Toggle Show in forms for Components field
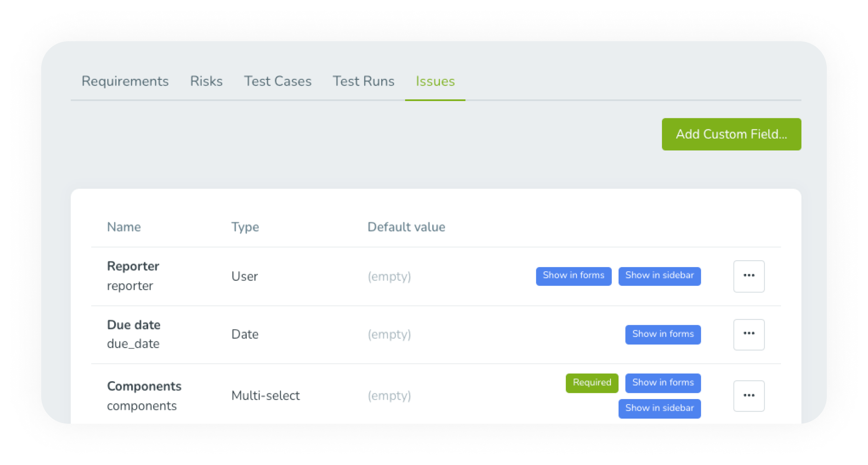The image size is (868, 465). pyautogui.click(x=663, y=381)
